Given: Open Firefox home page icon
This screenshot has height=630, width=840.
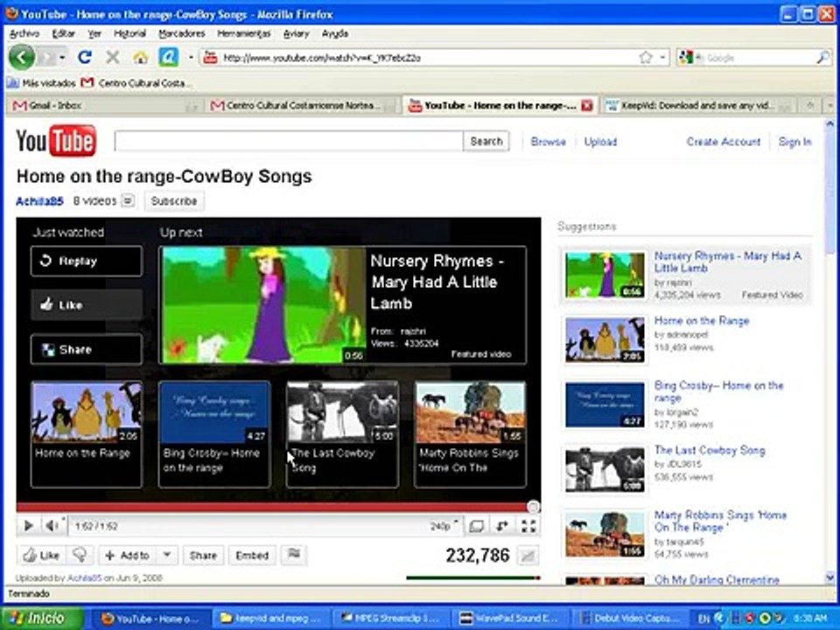Looking at the screenshot, I should (140, 58).
